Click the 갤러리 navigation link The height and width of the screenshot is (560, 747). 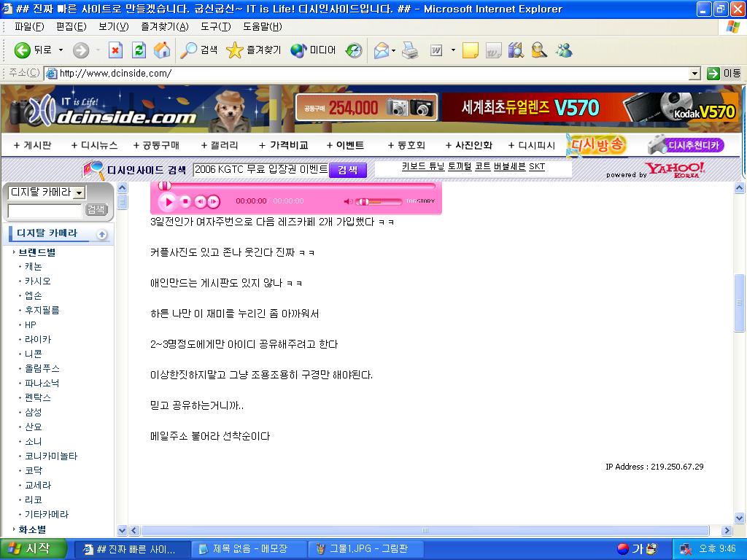click(x=220, y=145)
